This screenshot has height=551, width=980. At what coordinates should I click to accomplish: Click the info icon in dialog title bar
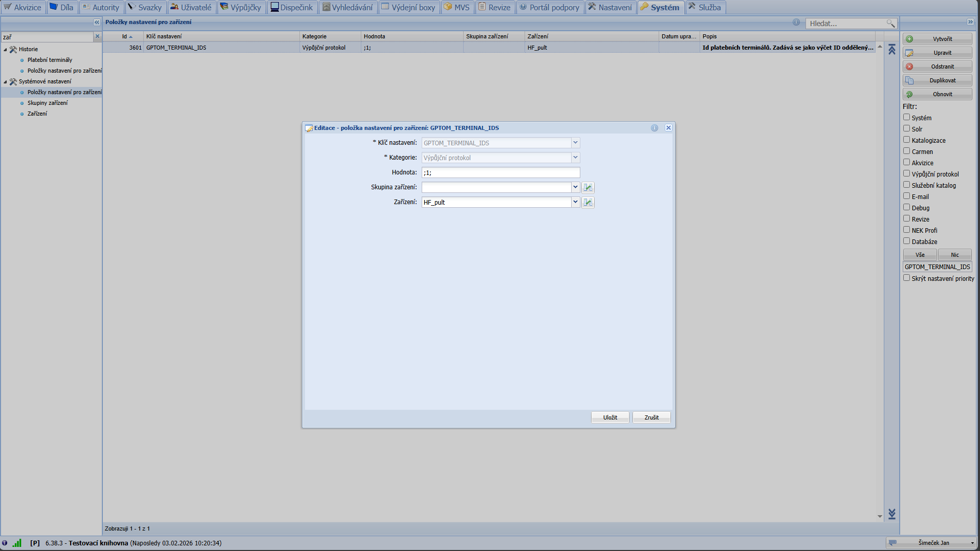pos(655,128)
